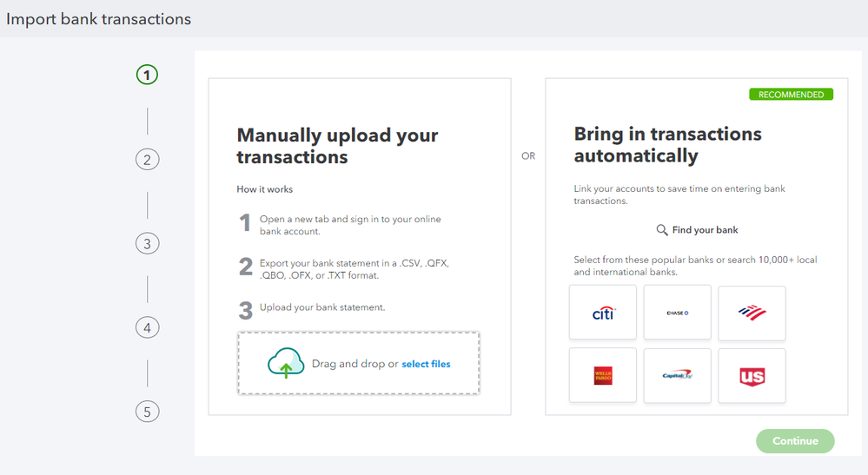Click the "Manually upload your transactions" heading
The image size is (868, 475).
(337, 146)
